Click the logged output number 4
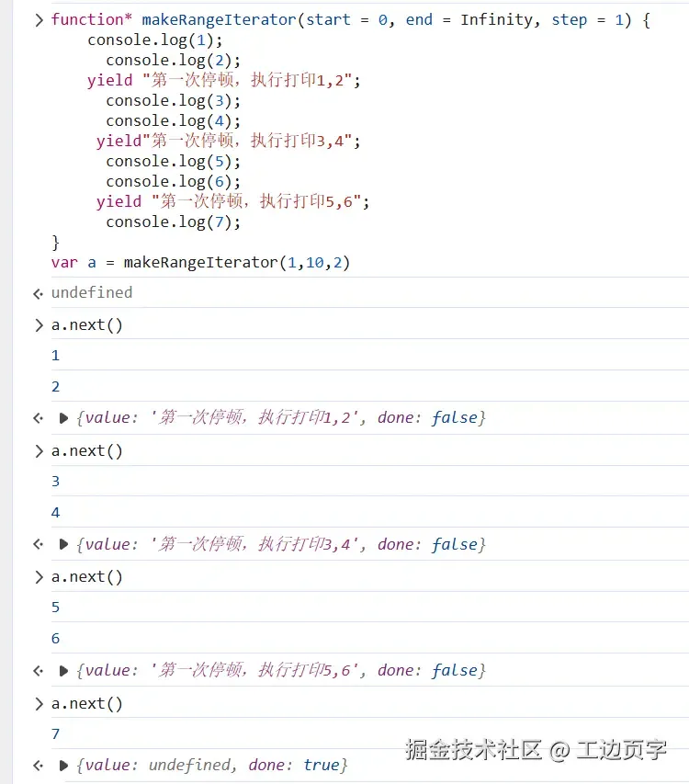The width and height of the screenshot is (689, 784). pos(55,513)
